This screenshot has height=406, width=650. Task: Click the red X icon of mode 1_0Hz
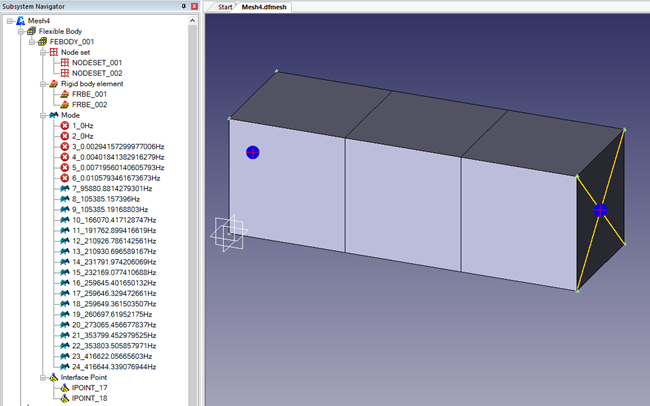pyautogui.click(x=64, y=125)
